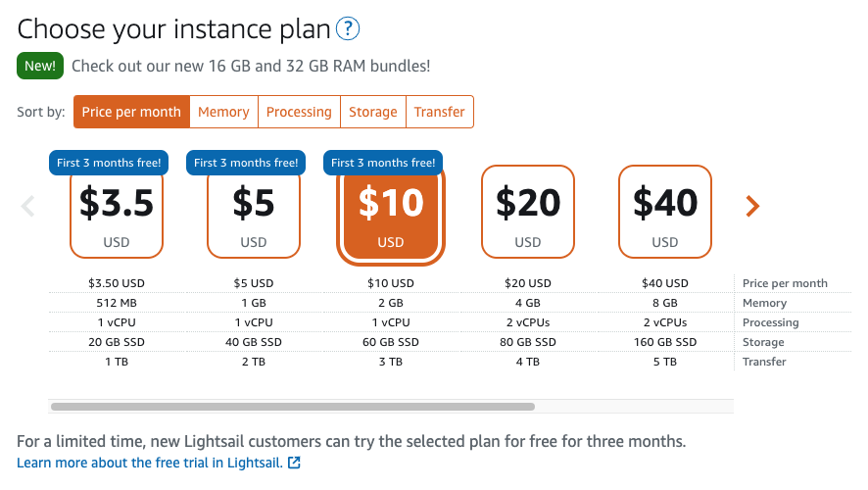Sort plans by Price per month

pos(131,112)
